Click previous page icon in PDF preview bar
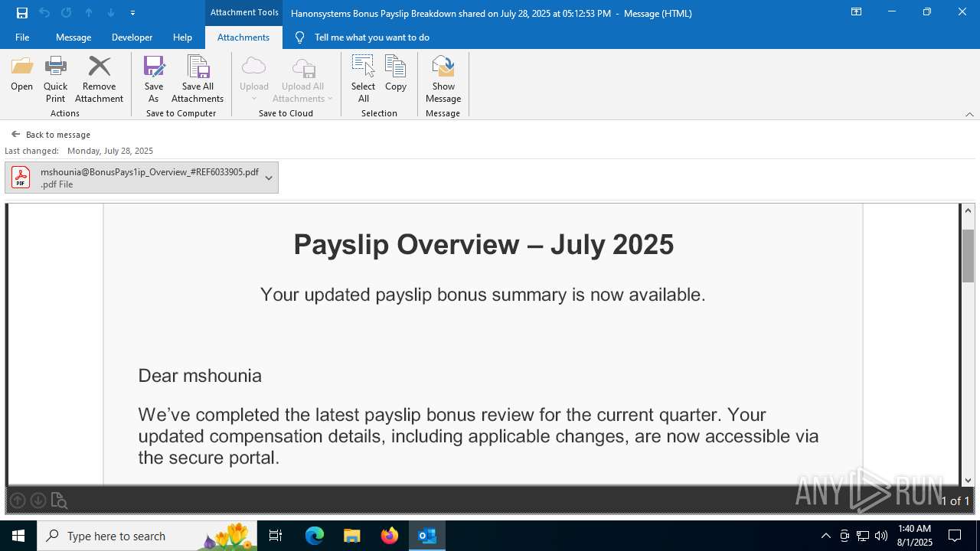The width and height of the screenshot is (980, 551). pyautogui.click(x=18, y=500)
